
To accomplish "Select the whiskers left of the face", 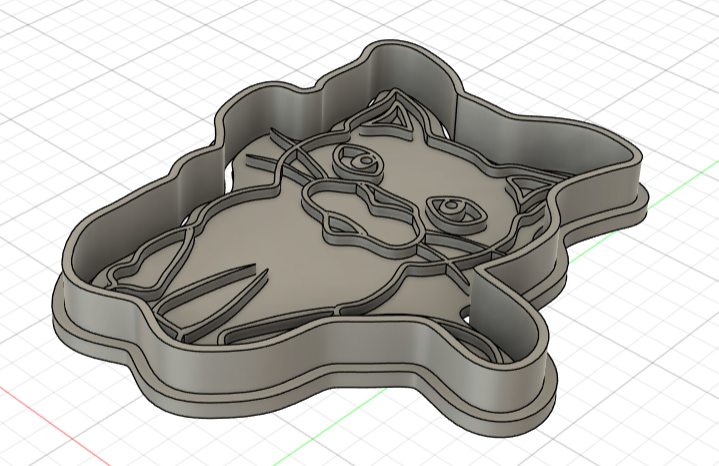I will click(x=272, y=160).
